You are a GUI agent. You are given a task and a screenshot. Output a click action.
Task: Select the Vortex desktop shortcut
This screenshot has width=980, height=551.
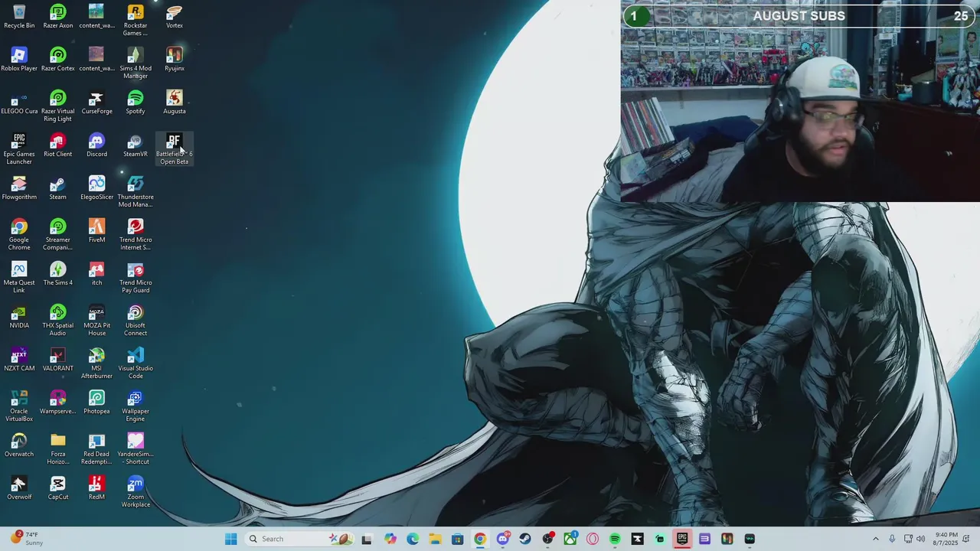175,17
